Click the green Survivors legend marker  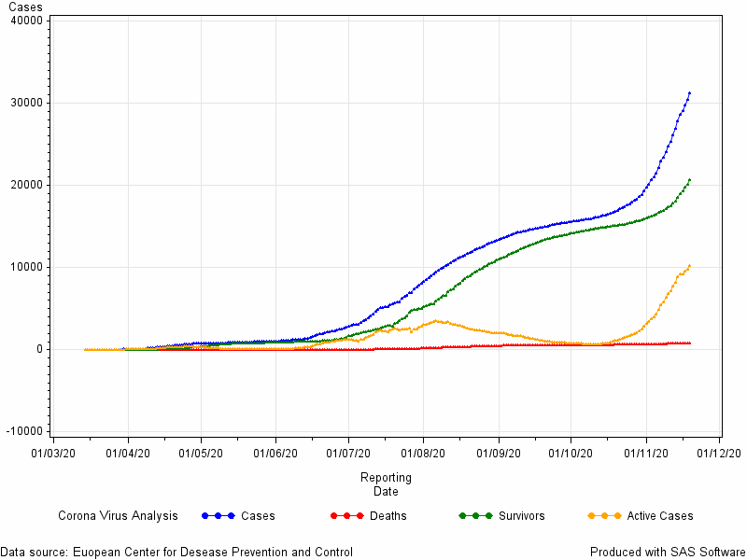tap(475, 516)
